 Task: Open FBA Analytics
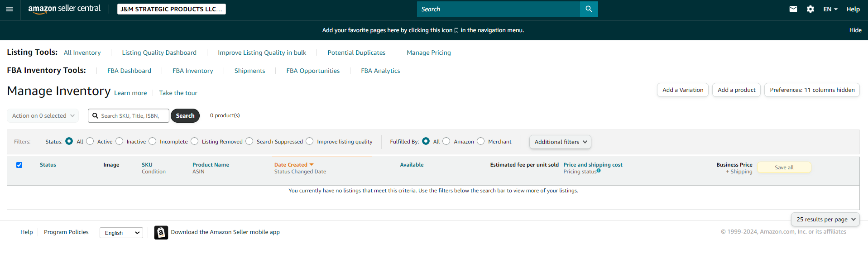point(380,71)
